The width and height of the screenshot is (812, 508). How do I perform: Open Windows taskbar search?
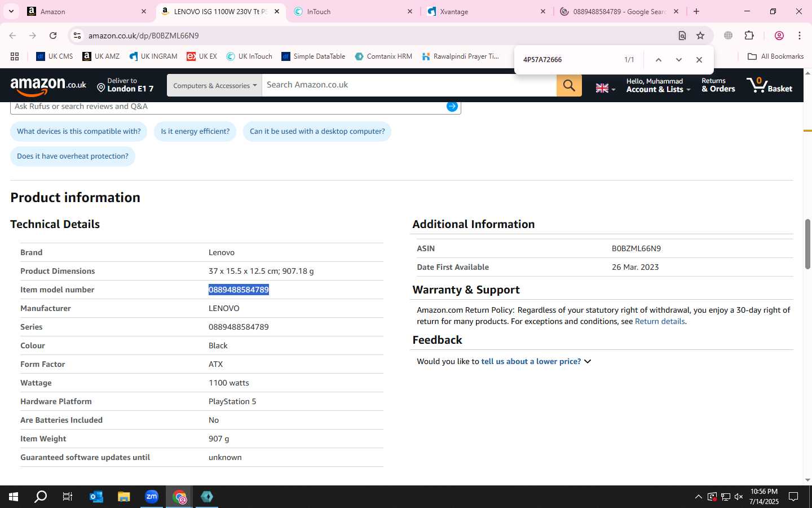point(41,497)
